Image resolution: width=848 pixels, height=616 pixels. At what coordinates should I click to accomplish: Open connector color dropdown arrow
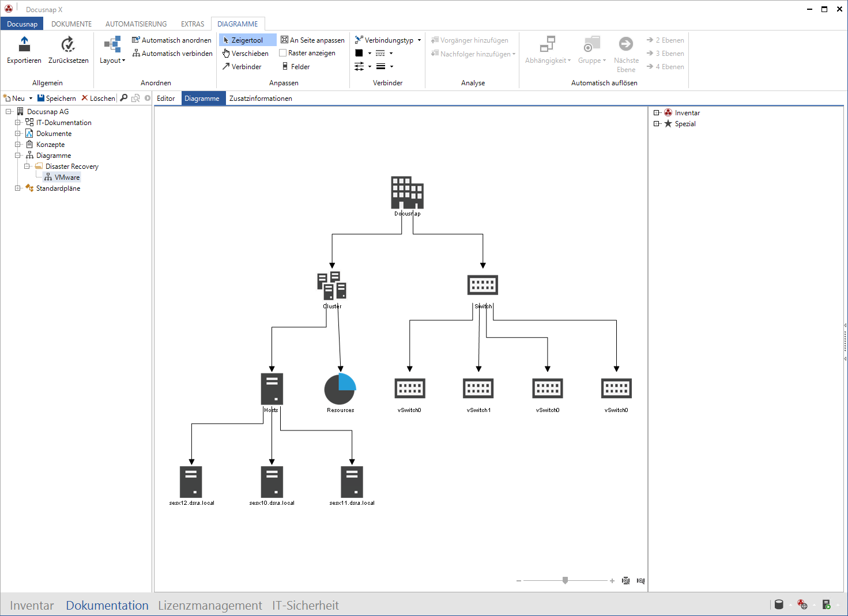pyautogui.click(x=370, y=54)
